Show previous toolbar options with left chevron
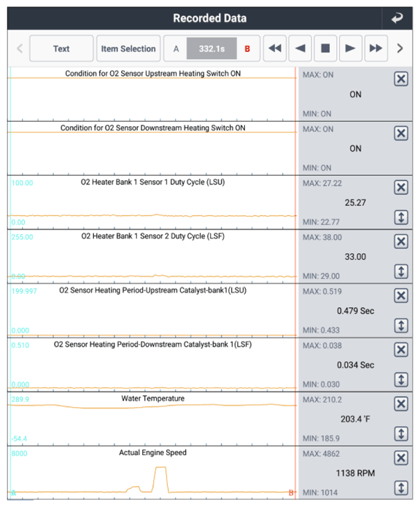 pos(20,48)
